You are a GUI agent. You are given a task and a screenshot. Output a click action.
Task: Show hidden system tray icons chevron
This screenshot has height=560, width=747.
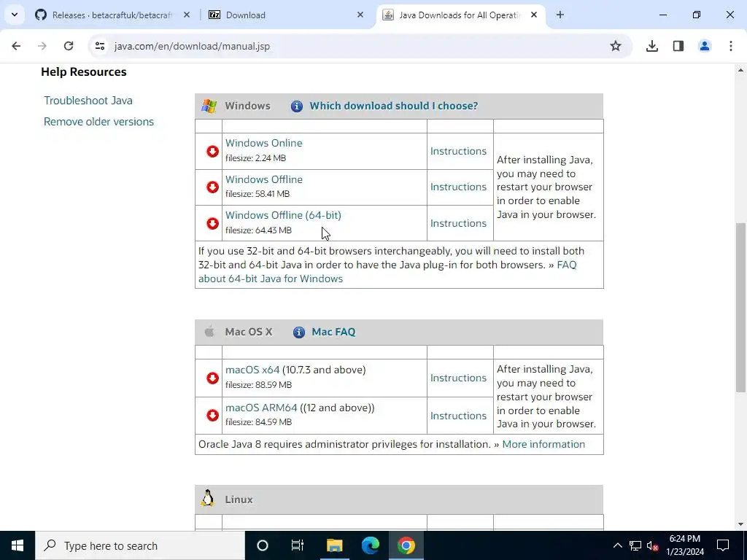(617, 545)
